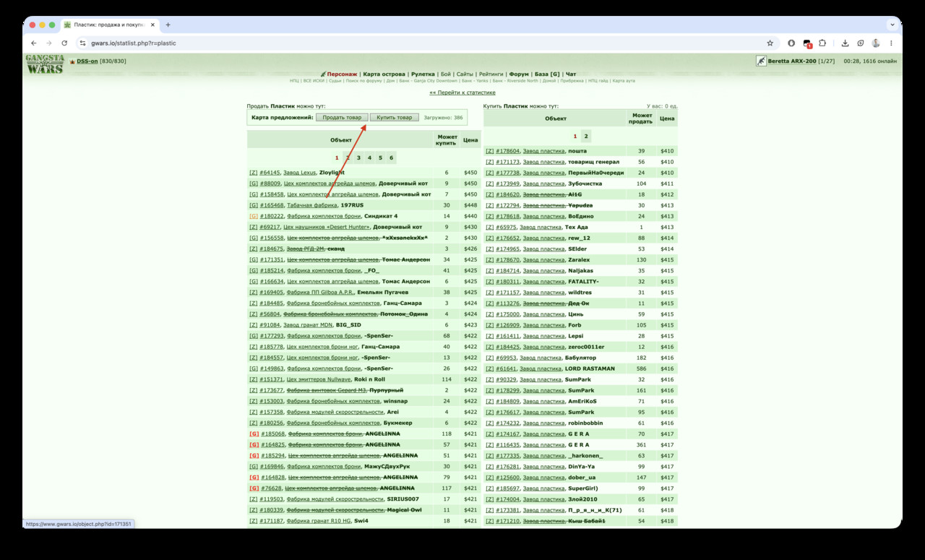
Task: Click the Продать товар button
Action: (342, 117)
